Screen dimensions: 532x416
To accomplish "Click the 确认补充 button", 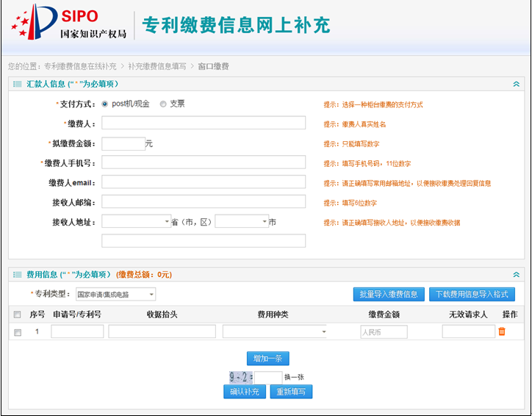I will (245, 392).
